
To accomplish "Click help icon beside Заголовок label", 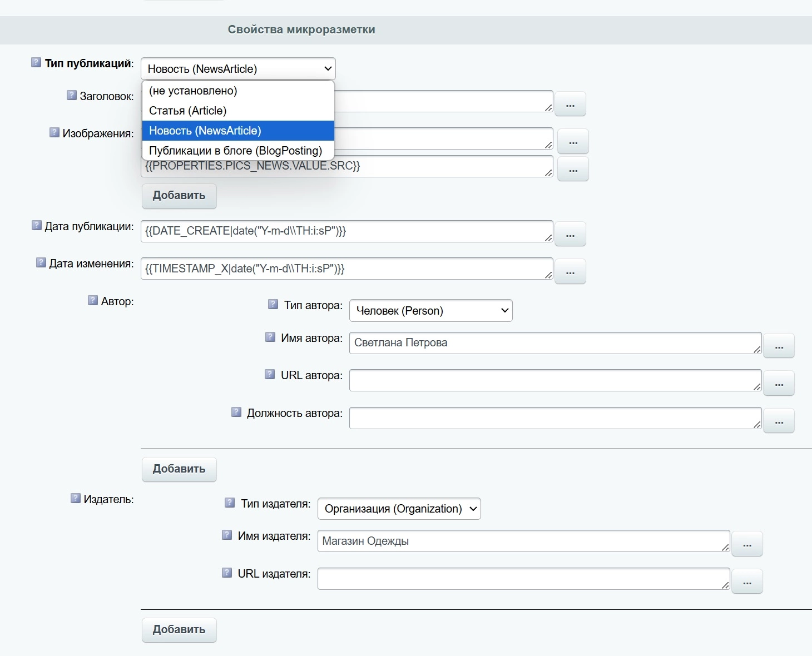I will click(71, 95).
